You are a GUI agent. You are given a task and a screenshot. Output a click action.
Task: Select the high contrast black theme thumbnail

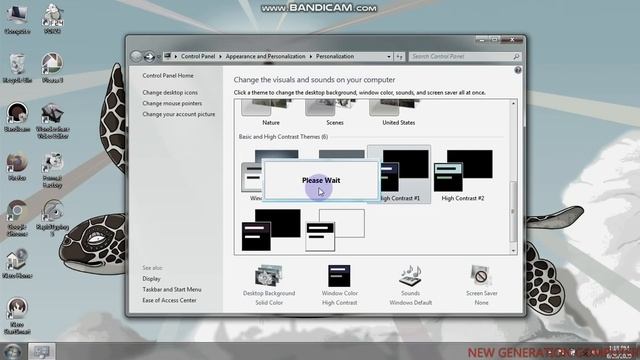[x=271, y=230]
